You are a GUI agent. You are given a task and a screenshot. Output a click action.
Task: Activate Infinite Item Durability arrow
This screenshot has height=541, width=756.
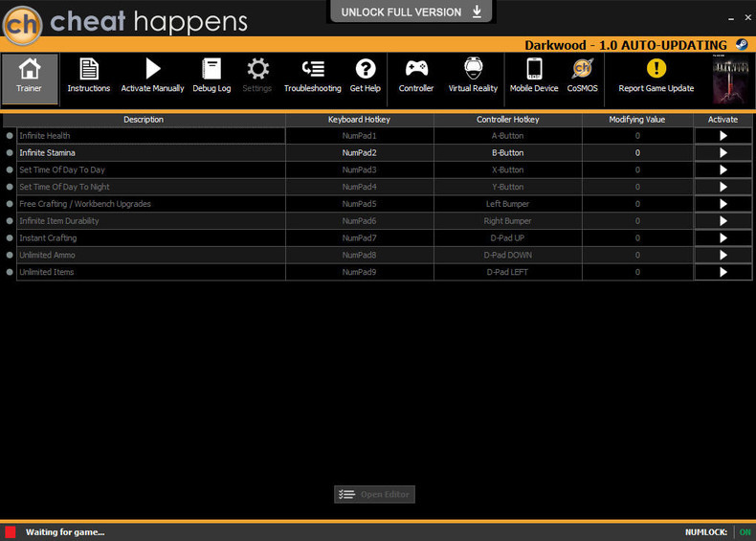[x=723, y=221]
